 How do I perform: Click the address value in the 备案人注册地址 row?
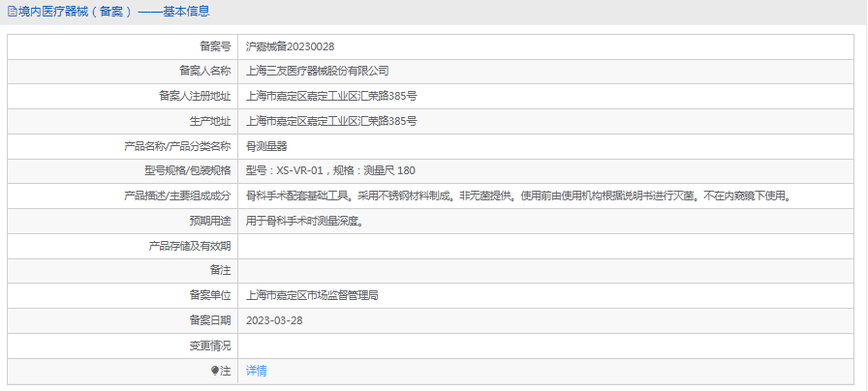pos(331,96)
